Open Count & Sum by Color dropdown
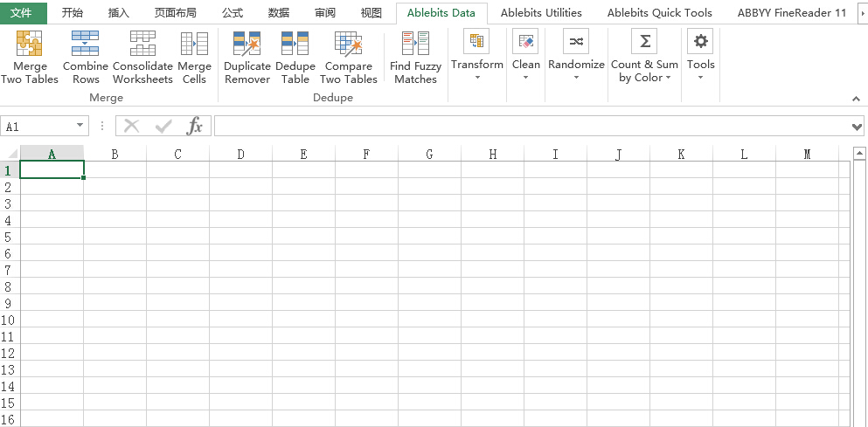This screenshot has height=427, width=868. coord(644,55)
